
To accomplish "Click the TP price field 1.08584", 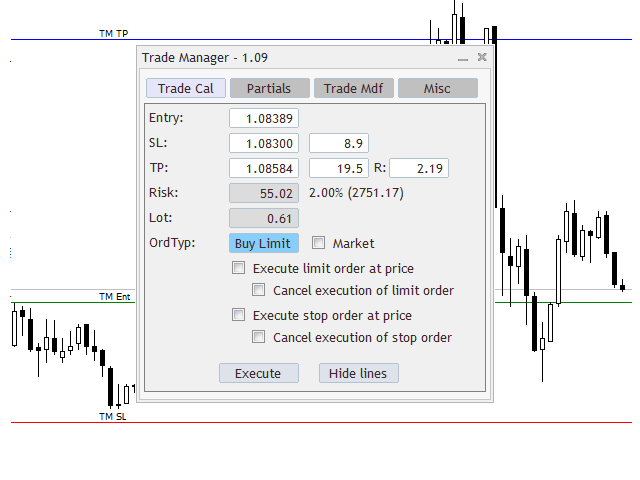I will (264, 168).
